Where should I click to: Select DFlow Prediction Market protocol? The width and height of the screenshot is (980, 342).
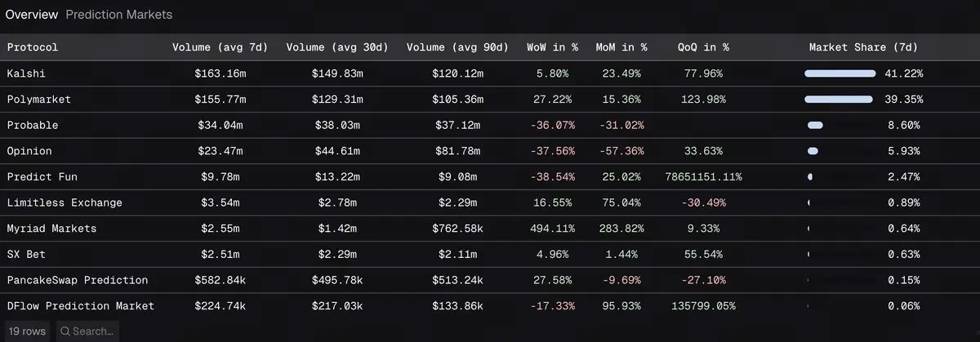pyautogui.click(x=80, y=306)
